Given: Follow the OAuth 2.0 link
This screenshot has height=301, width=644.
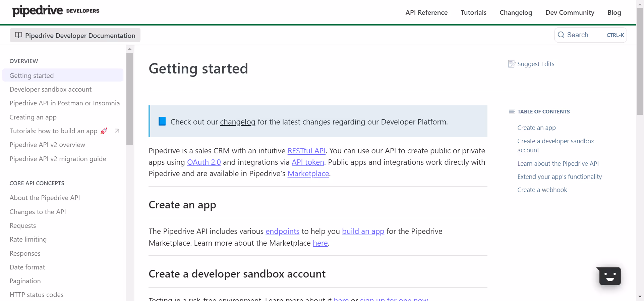Looking at the screenshot, I should click(204, 162).
